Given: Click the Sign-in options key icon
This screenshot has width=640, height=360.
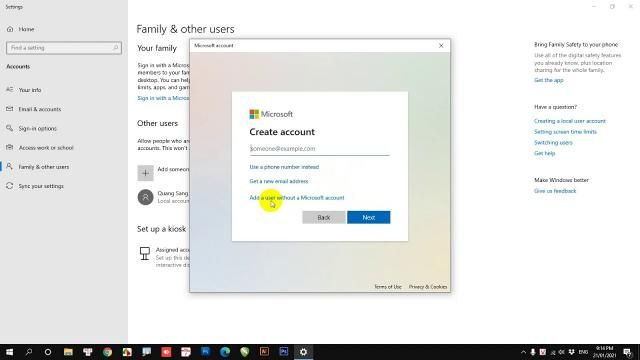Looking at the screenshot, I should pos(9,128).
